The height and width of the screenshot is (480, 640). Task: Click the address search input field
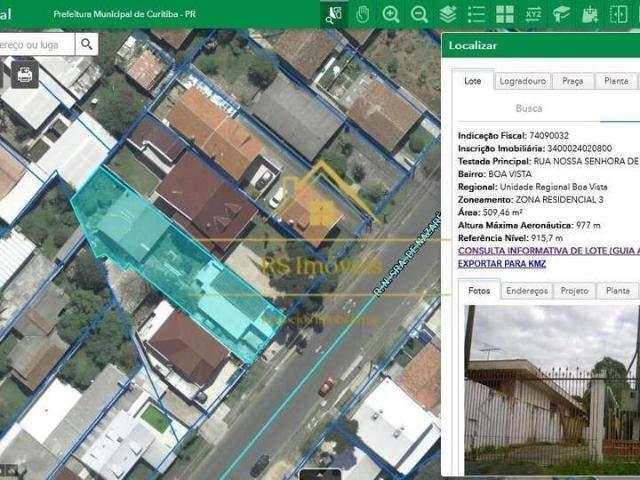tap(36, 44)
